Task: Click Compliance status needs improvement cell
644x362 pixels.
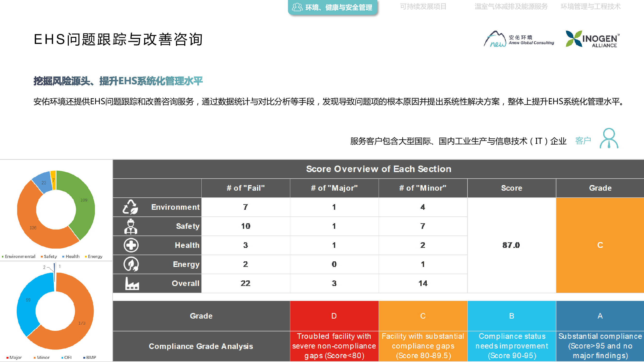Action: tap(511, 346)
